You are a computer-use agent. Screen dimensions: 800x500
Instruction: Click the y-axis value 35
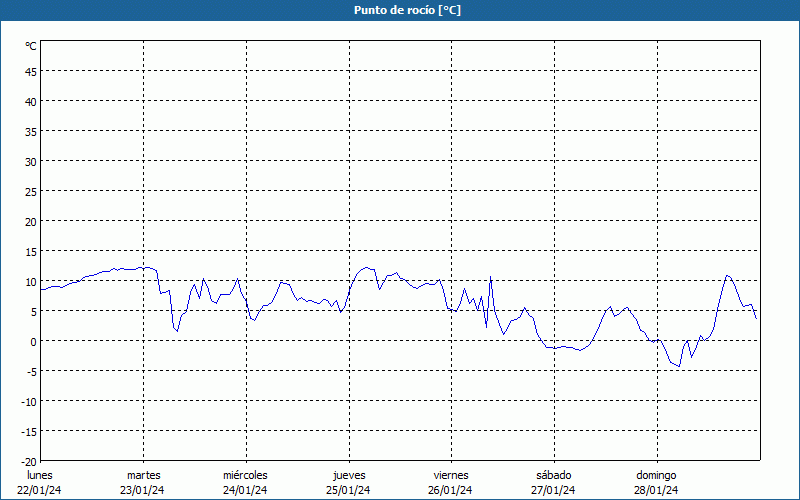[31, 132]
